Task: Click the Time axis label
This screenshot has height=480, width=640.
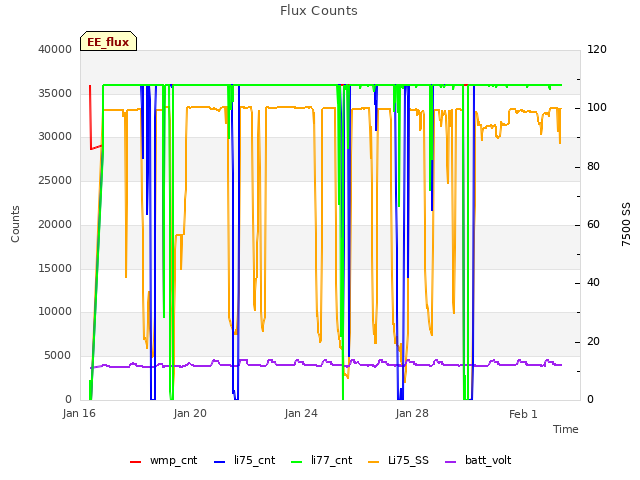Action: click(x=566, y=429)
